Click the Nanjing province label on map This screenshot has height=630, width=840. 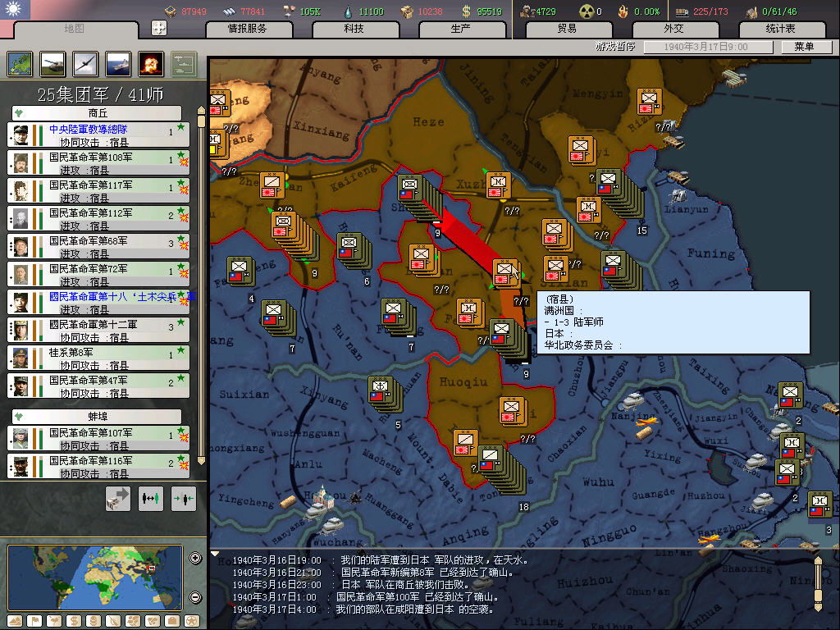[x=631, y=416]
